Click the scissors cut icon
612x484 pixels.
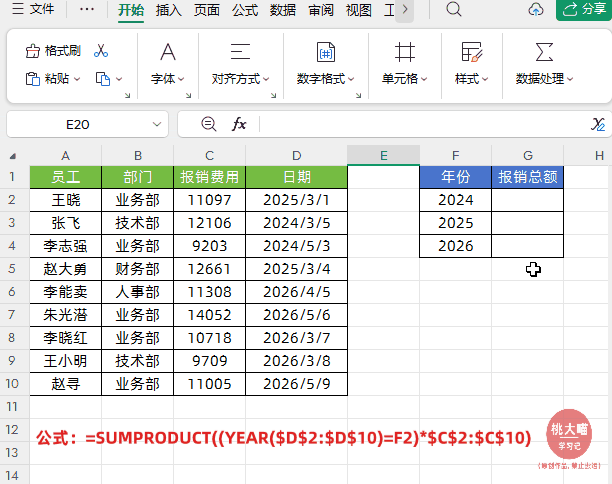click(x=101, y=51)
